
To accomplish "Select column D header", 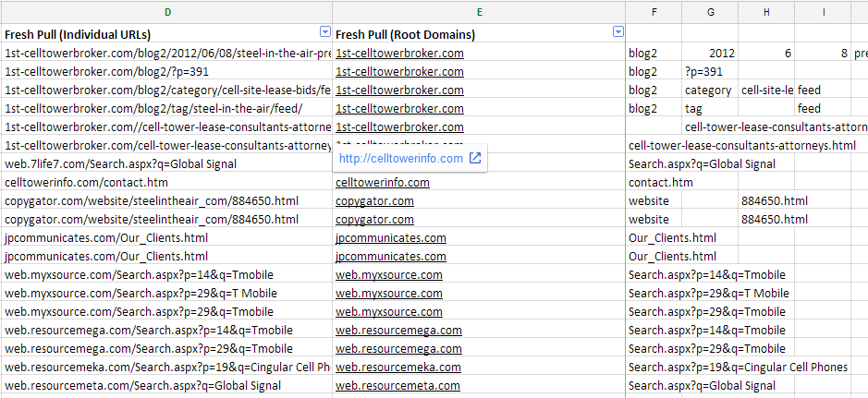I will point(167,12).
